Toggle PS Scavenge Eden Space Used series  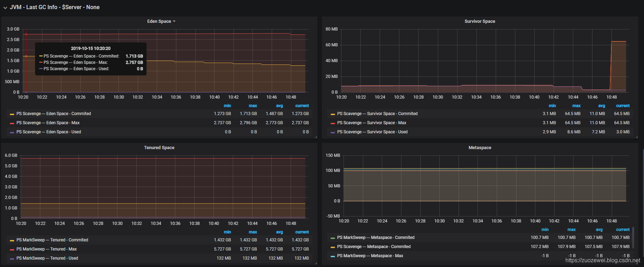tap(49, 132)
